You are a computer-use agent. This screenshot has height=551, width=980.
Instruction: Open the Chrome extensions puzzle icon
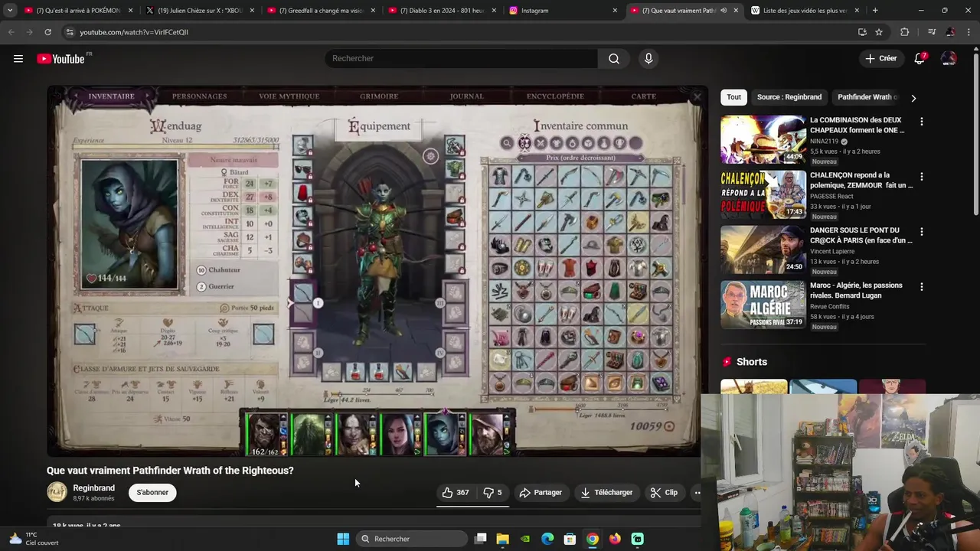tap(905, 32)
